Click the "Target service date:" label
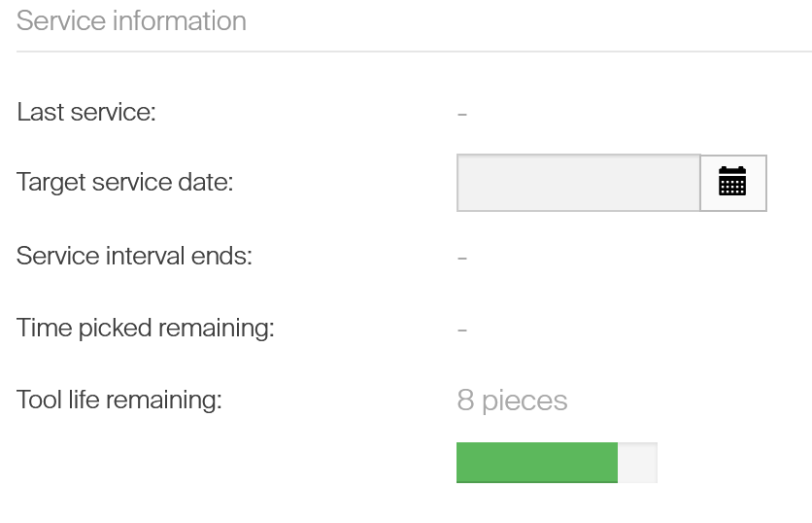812x523 pixels. (125, 182)
